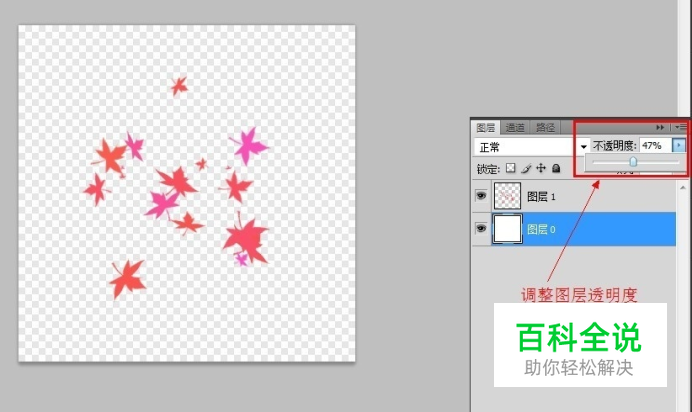Open the 正常 blend mode dropdown

[532, 147]
